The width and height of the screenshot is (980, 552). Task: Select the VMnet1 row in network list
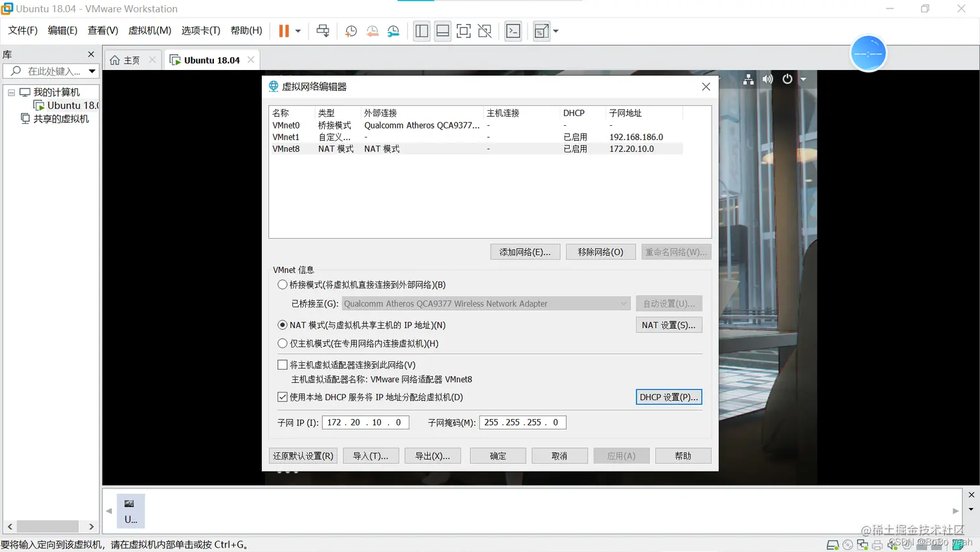coord(476,137)
